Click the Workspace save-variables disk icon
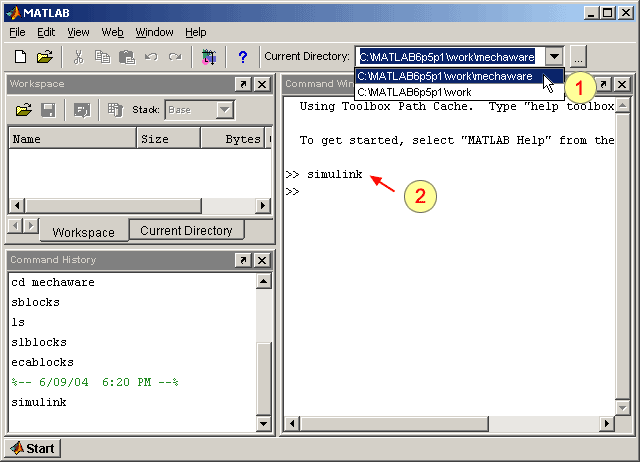Screen dimensions: 640x462 click(49, 110)
